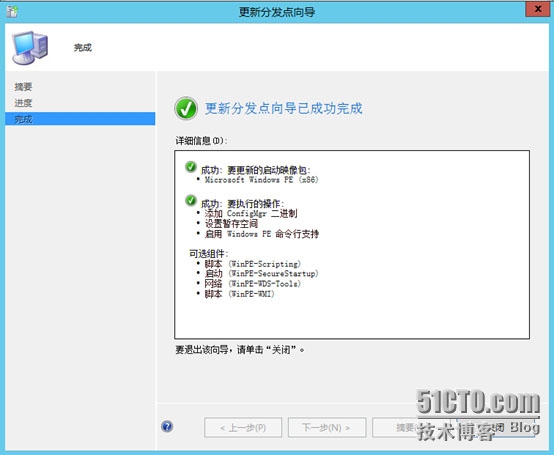The height and width of the screenshot is (455, 554).
Task: Select the 摘要 step in sidebar
Action: [23, 87]
